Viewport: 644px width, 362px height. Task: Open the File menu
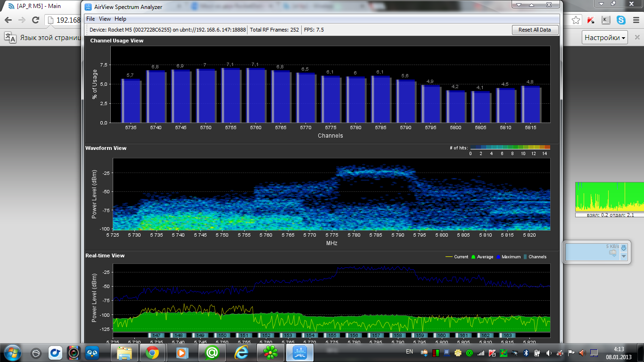pos(91,19)
